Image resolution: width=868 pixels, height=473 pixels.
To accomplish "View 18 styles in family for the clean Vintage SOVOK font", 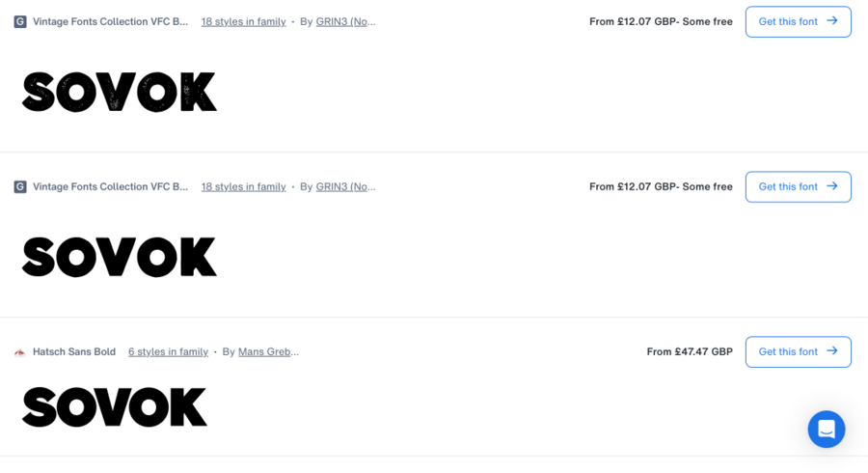I will (243, 186).
